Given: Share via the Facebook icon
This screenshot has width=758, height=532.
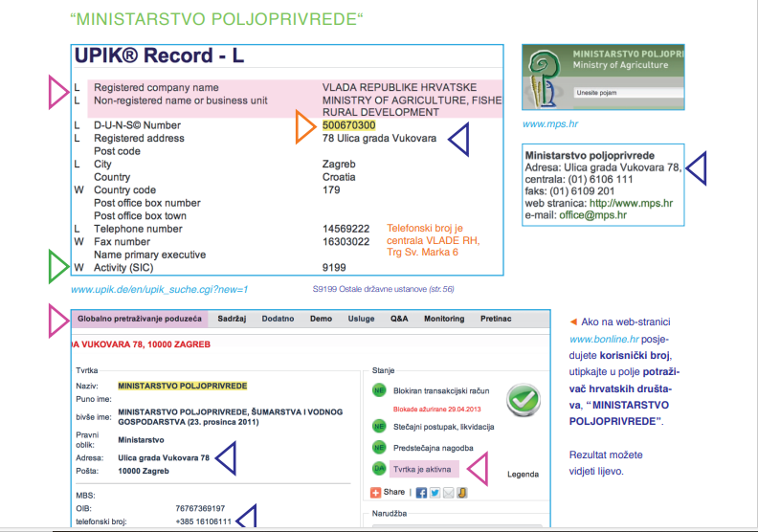Looking at the screenshot, I should 421,493.
